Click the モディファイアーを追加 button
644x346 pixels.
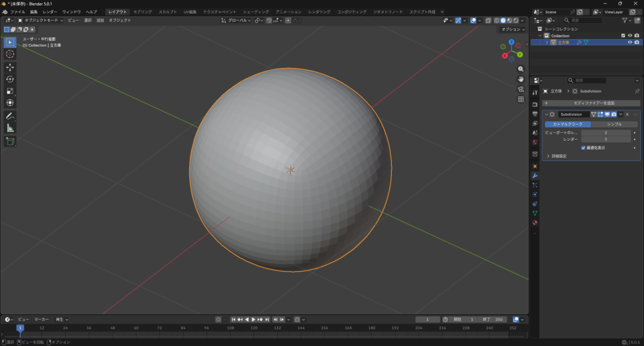coord(591,103)
